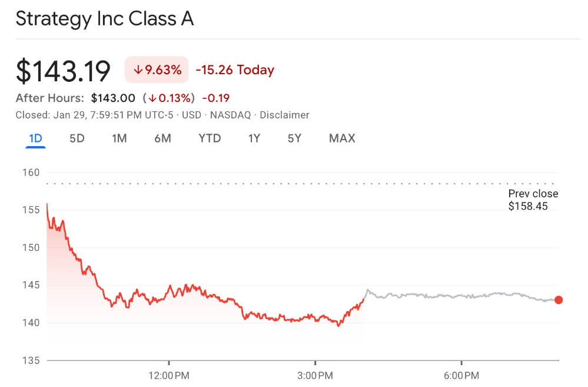This screenshot has width=588, height=387.
Task: Switch to the 1Y chart tab
Action: (254, 138)
